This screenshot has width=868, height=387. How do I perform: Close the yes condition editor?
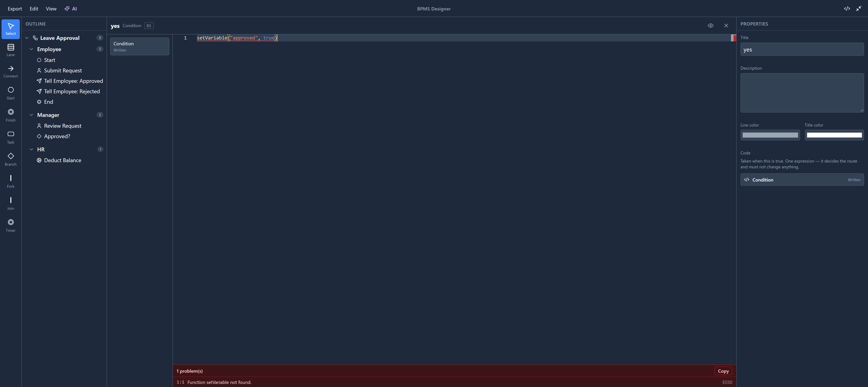[x=726, y=26]
